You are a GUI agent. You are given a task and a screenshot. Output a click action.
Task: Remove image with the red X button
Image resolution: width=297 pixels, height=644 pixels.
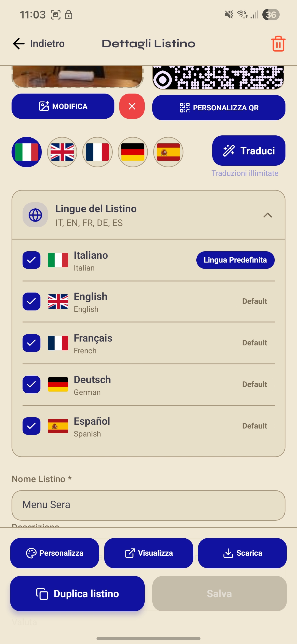[x=132, y=107]
